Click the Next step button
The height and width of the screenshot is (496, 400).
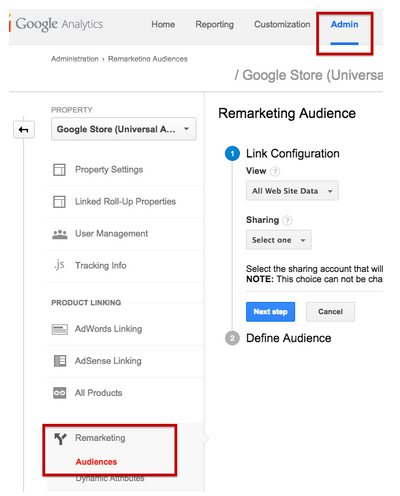270,312
